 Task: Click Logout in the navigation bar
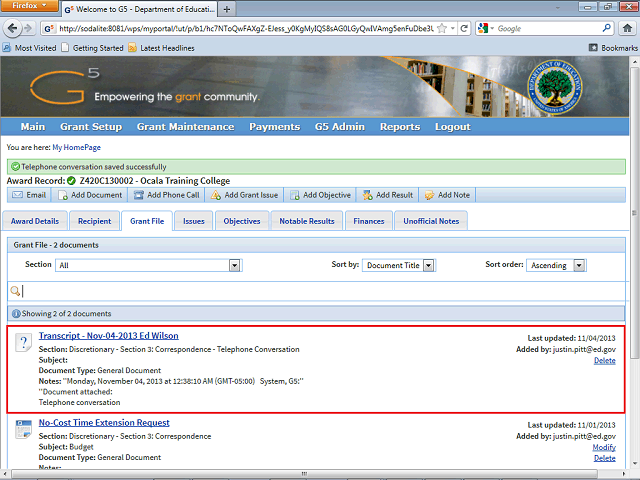pos(453,127)
